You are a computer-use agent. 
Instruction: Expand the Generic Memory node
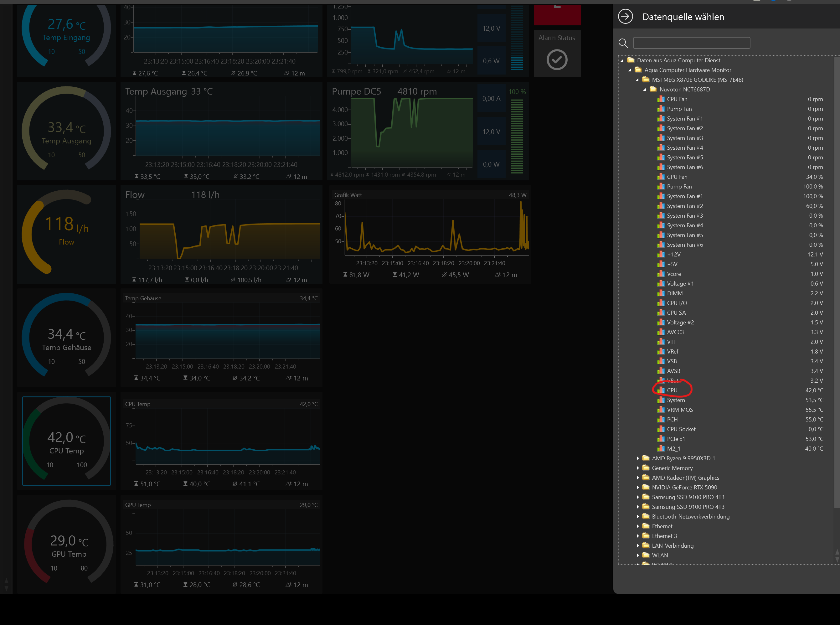pos(638,468)
